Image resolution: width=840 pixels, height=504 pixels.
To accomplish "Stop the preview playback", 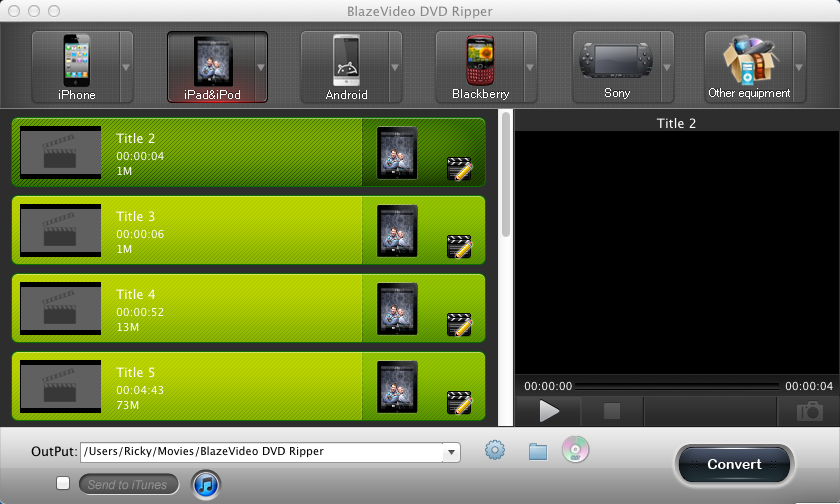I will (x=612, y=411).
